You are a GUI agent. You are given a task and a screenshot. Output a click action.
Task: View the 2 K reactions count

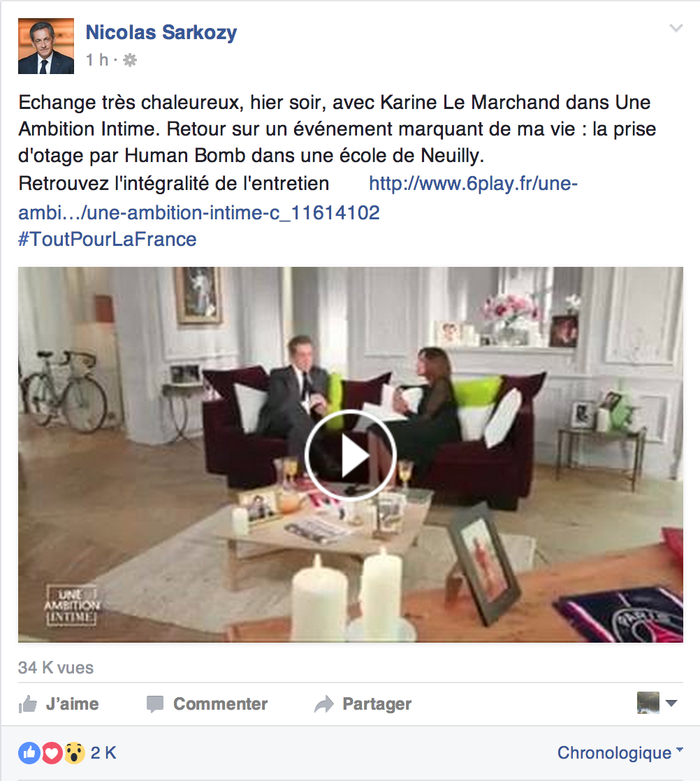[x=103, y=752]
